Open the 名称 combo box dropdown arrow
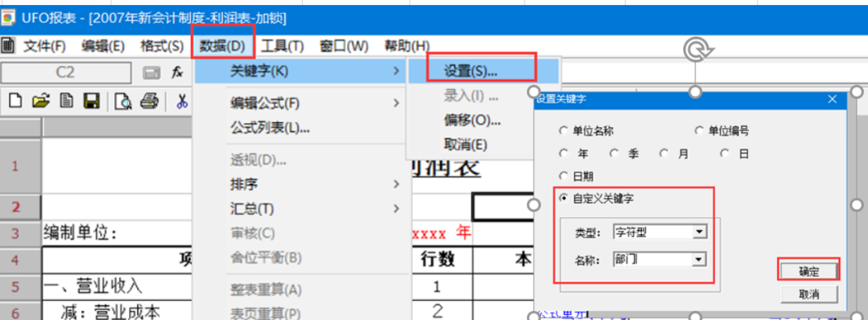868x320 pixels. coord(700,259)
